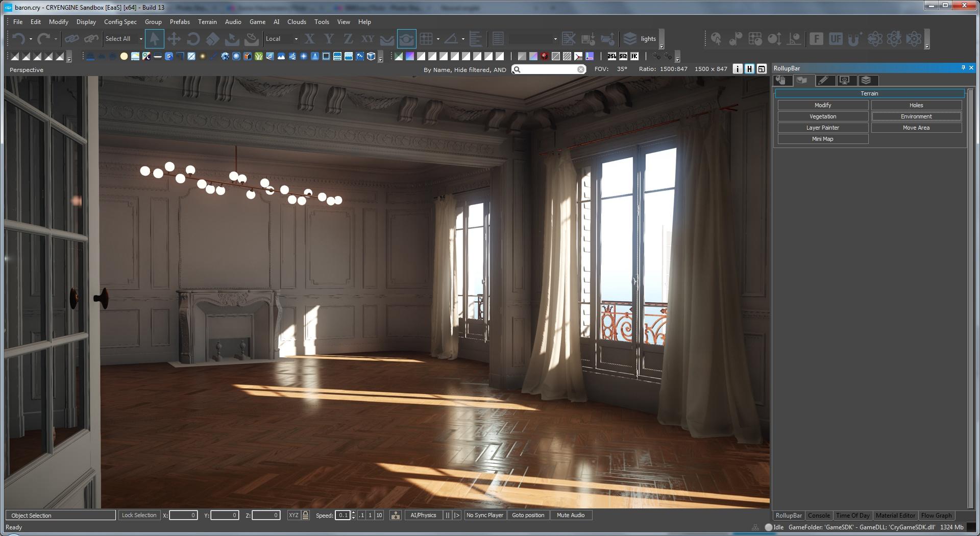Toggle Mute Audio in status bar
Image resolution: width=980 pixels, height=536 pixels.
click(x=570, y=515)
